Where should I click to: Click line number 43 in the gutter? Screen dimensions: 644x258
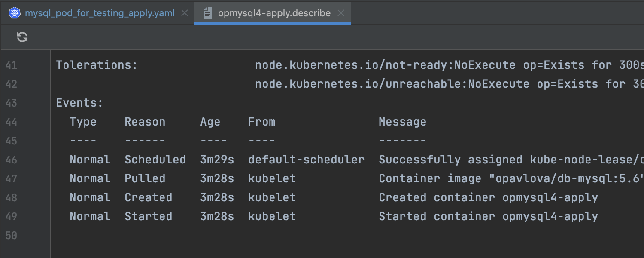pyautogui.click(x=12, y=103)
